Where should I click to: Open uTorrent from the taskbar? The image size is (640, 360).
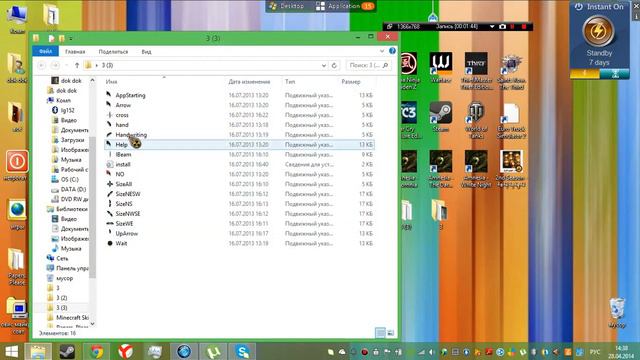[213, 351]
